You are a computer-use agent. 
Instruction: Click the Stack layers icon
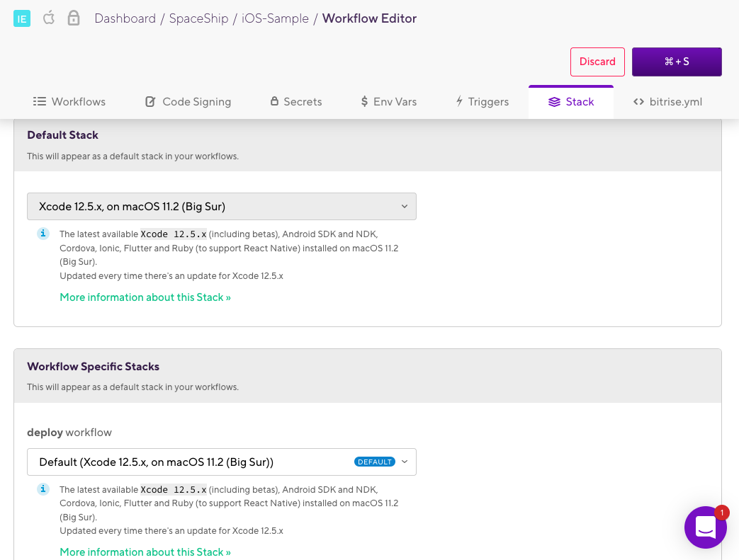click(554, 102)
